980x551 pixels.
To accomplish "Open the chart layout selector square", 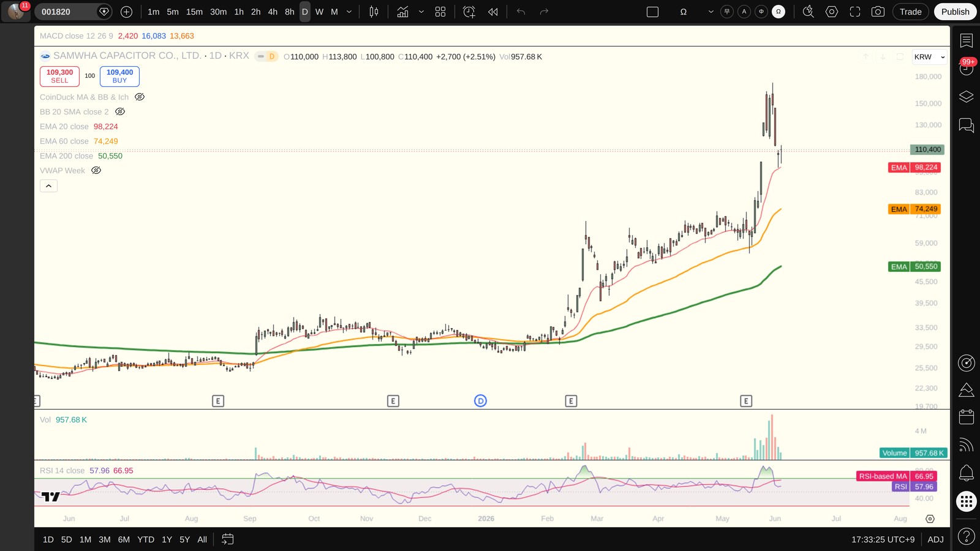I will click(x=653, y=12).
